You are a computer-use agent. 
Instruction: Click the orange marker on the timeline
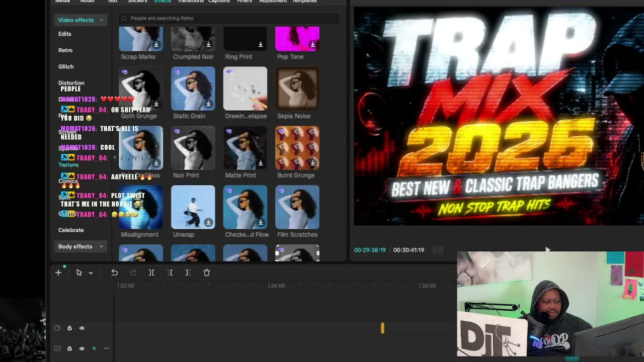click(382, 328)
